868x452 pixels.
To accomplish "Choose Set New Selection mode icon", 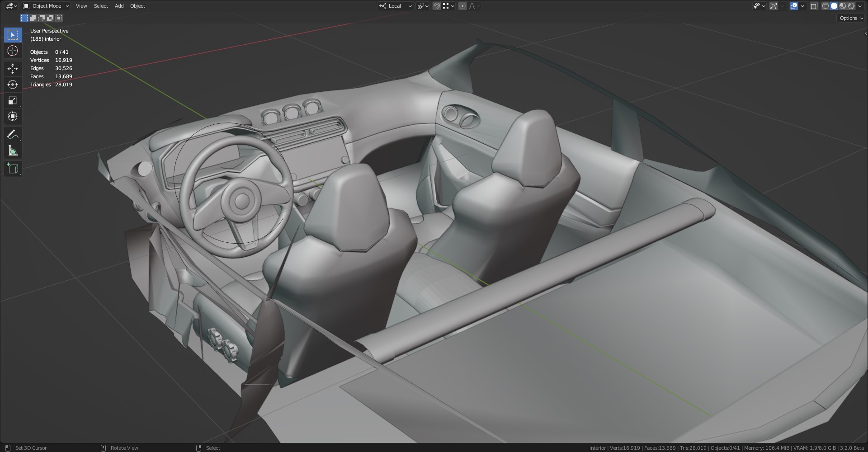I will coord(24,18).
